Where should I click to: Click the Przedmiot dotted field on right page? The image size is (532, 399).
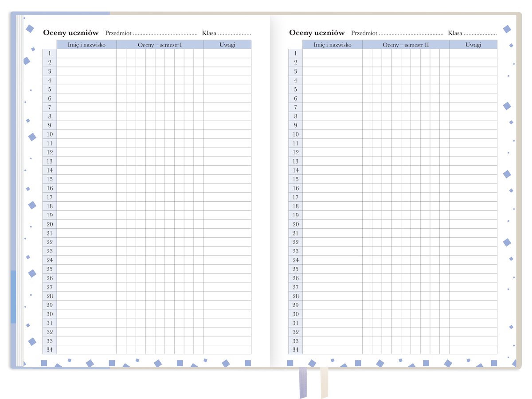pyautogui.click(x=411, y=34)
